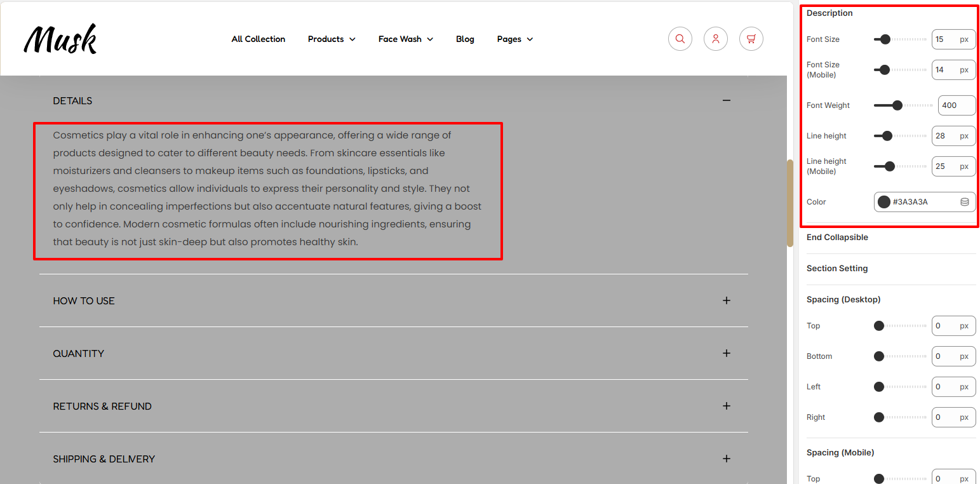Click the Section Setting heading

pos(837,269)
